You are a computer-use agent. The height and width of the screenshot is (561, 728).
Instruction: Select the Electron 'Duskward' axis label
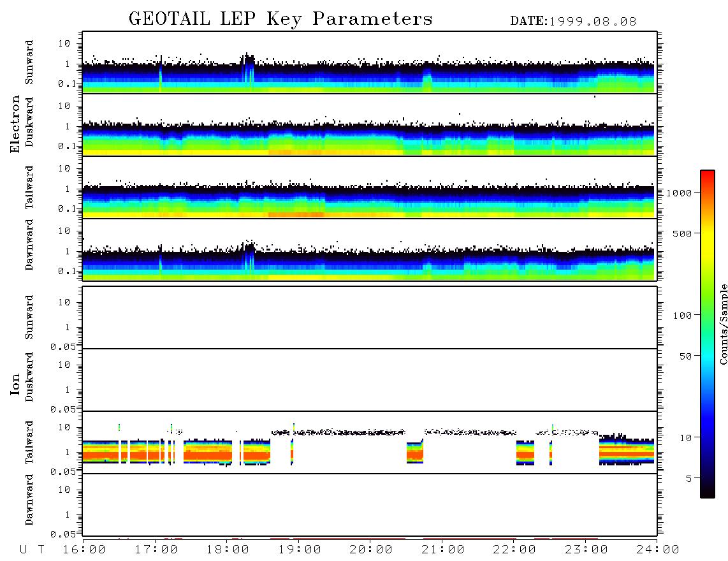29,122
